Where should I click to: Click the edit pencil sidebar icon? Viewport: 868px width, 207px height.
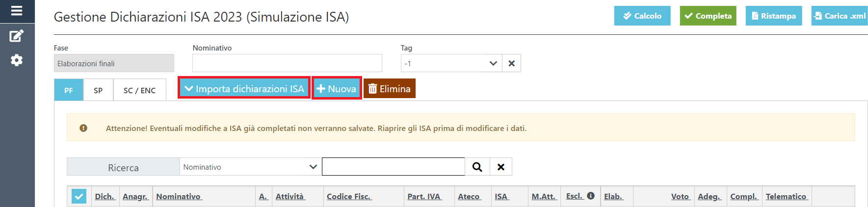tap(17, 36)
